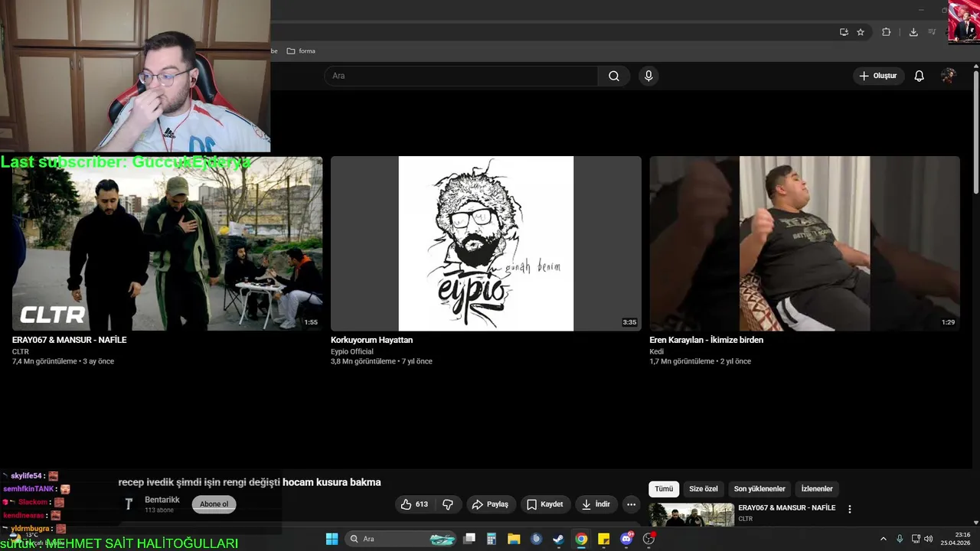
Task: Open the network tray icon
Action: click(x=916, y=539)
